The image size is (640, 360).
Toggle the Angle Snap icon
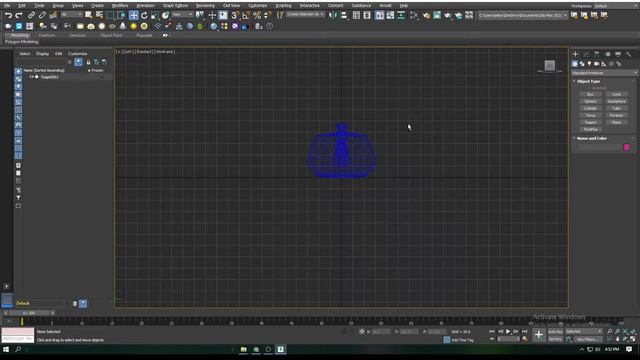click(246, 16)
